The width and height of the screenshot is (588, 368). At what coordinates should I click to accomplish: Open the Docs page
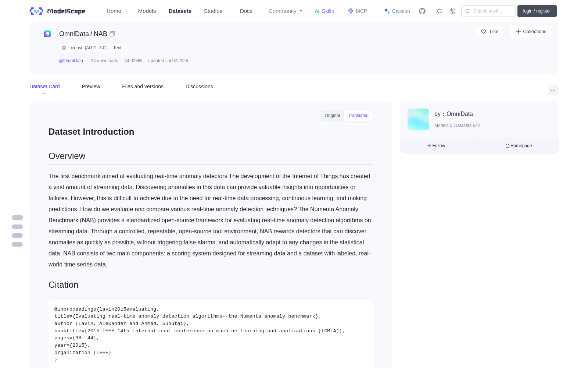click(x=246, y=11)
